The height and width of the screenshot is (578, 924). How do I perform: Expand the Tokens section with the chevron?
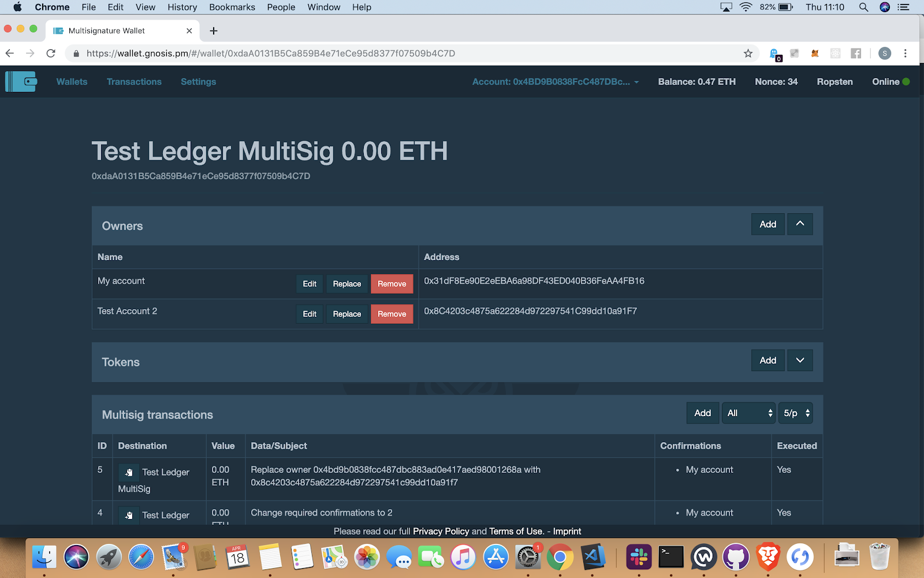(x=800, y=360)
